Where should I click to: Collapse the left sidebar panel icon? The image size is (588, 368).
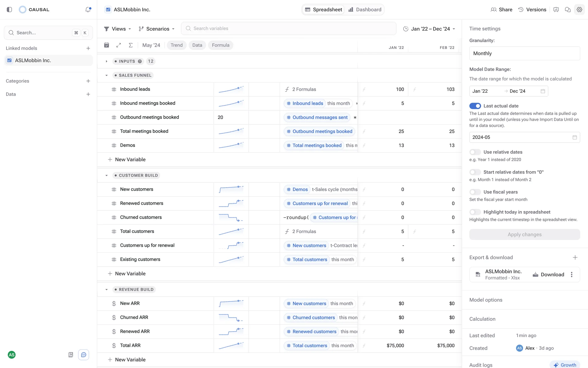[x=9, y=10]
